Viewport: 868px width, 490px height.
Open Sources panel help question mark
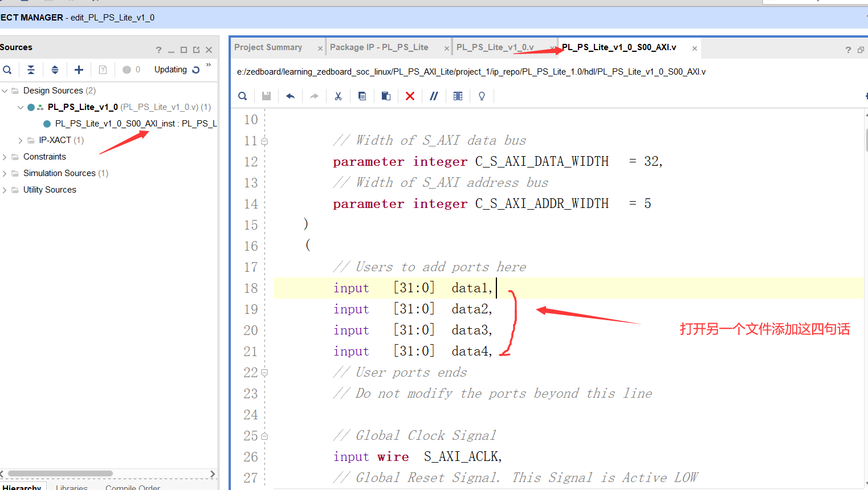point(158,50)
